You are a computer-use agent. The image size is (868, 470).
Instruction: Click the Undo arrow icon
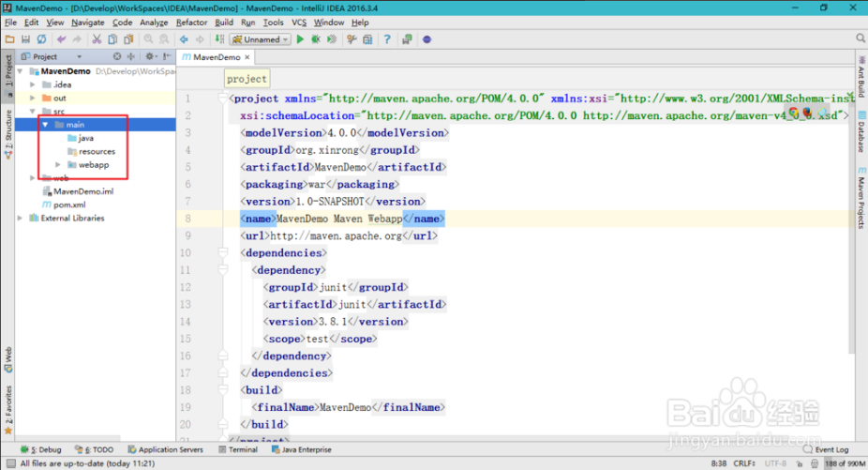(61, 39)
